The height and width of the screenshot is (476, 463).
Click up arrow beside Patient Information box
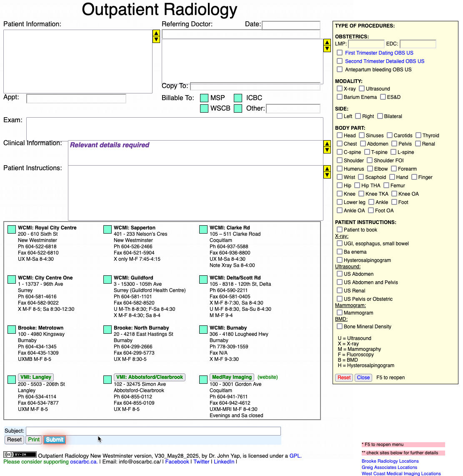point(156,33)
